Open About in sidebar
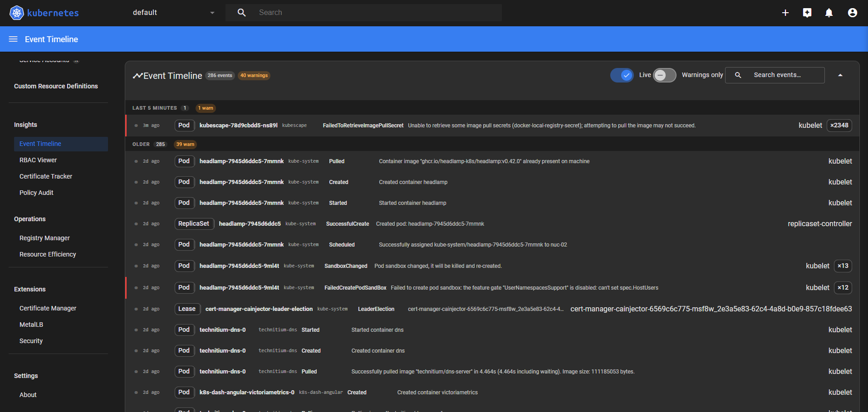 pos(28,395)
